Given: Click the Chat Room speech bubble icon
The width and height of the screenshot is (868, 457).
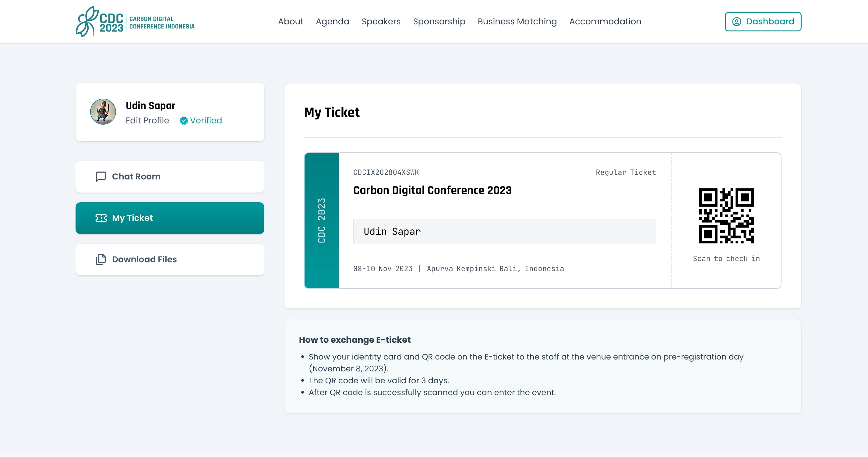Looking at the screenshot, I should coord(101,177).
